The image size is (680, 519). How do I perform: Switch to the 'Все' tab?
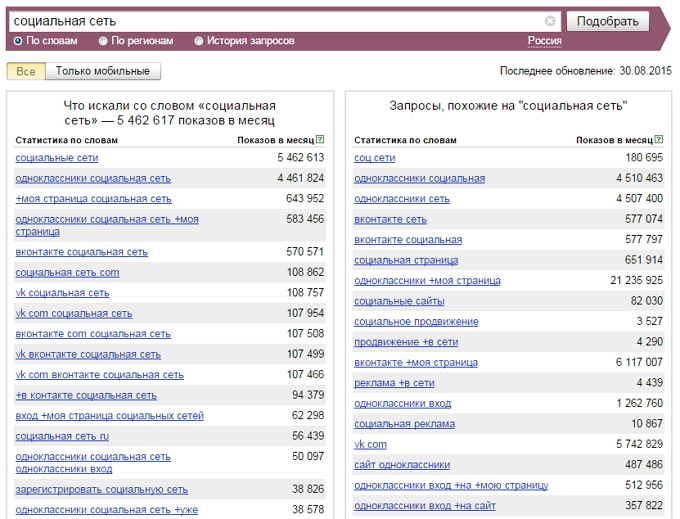(26, 71)
